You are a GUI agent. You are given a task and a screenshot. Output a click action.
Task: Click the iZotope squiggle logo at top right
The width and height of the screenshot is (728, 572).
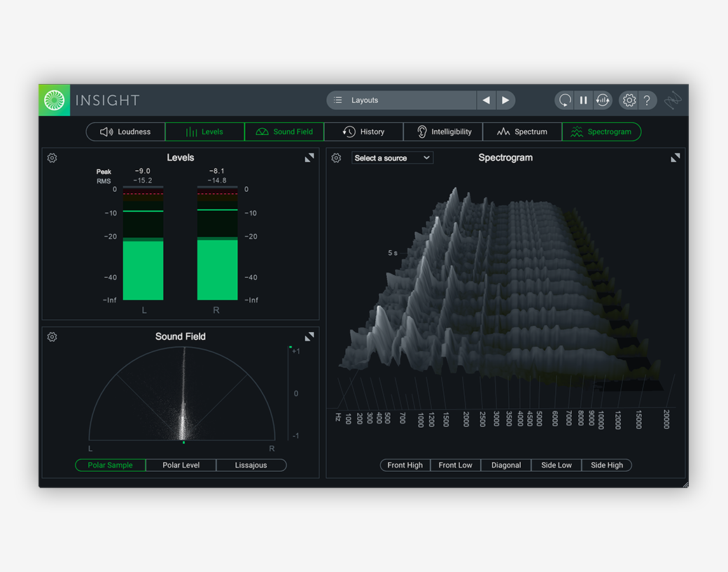tap(672, 100)
